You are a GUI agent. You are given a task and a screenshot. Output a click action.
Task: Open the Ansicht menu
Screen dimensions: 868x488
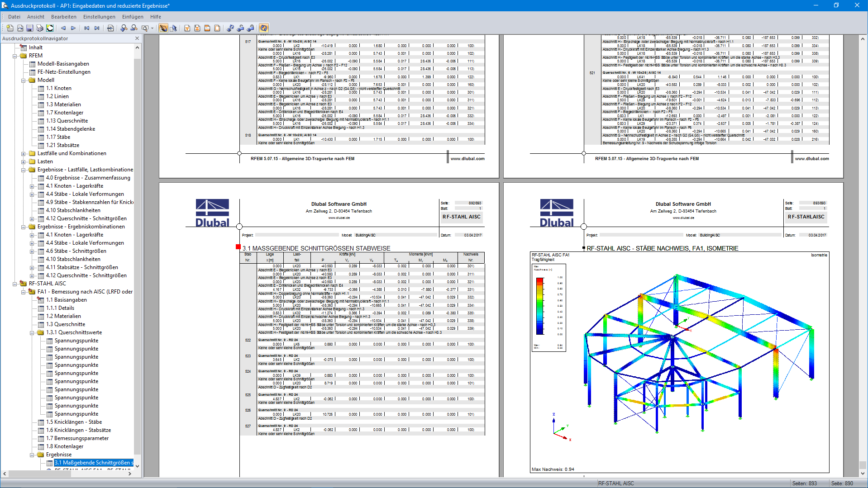36,17
